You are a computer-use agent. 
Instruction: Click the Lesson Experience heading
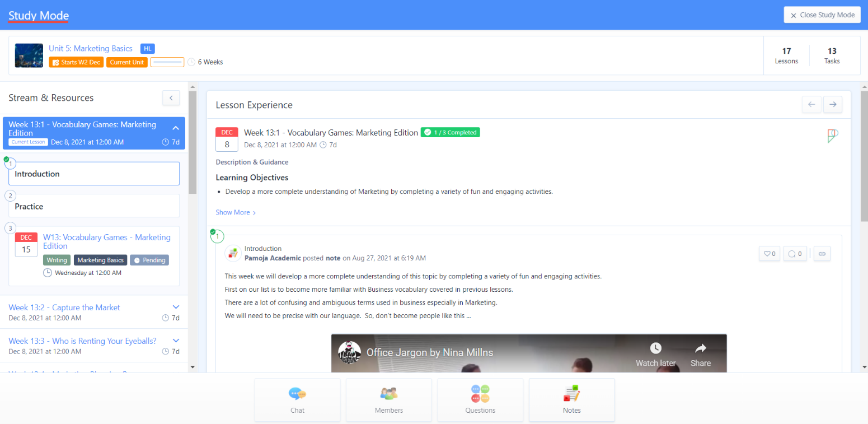tap(254, 105)
